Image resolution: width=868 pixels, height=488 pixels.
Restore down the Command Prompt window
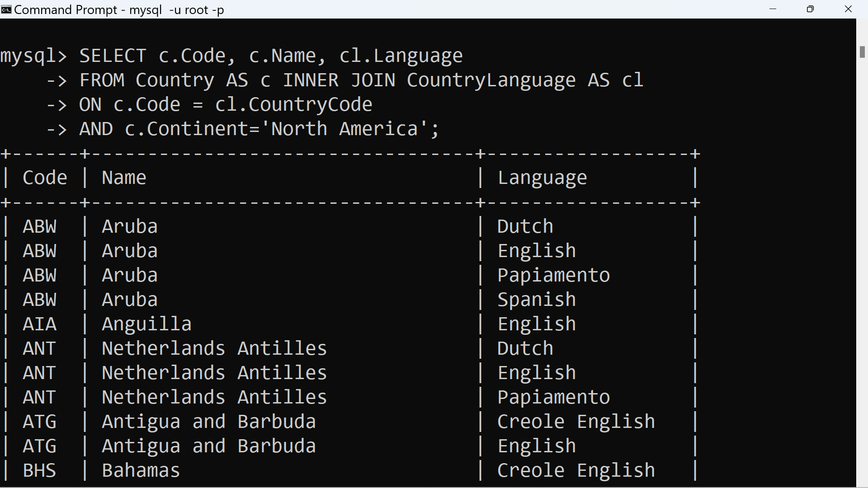810,9
